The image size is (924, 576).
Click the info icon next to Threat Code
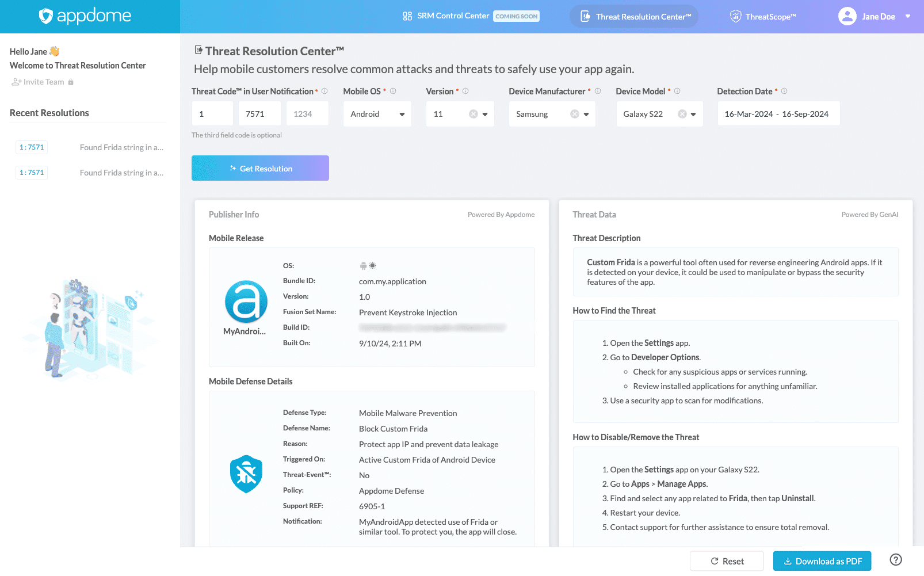click(325, 91)
